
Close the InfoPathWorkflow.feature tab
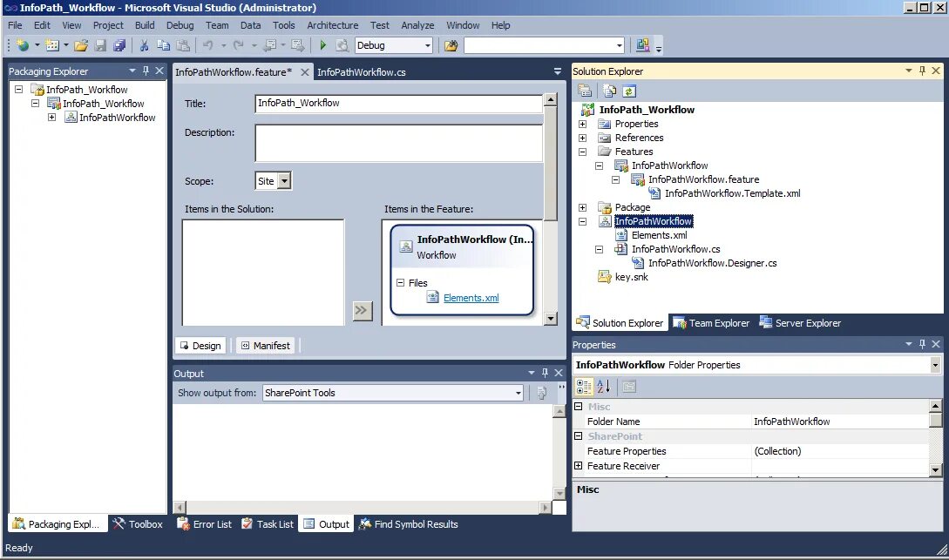tap(305, 72)
